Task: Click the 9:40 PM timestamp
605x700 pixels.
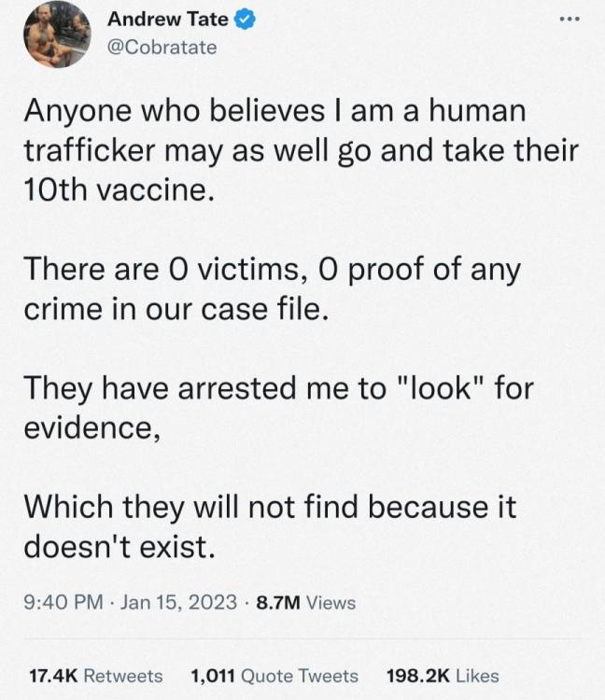Action: point(62,602)
